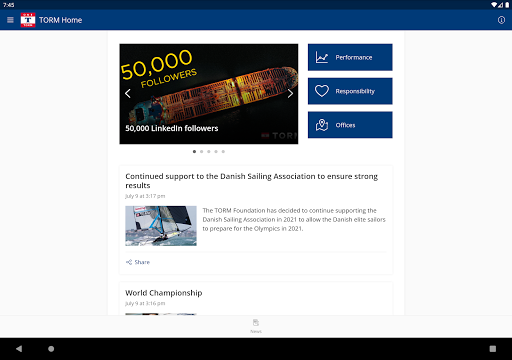Tap the Android home button
This screenshot has height=360, width=512.
51,349
